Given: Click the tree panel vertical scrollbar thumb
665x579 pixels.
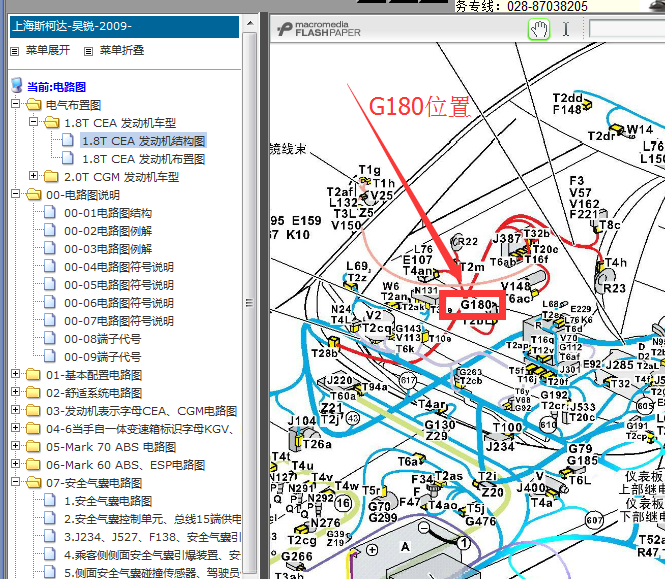Looking at the screenshot, I should point(250,302).
